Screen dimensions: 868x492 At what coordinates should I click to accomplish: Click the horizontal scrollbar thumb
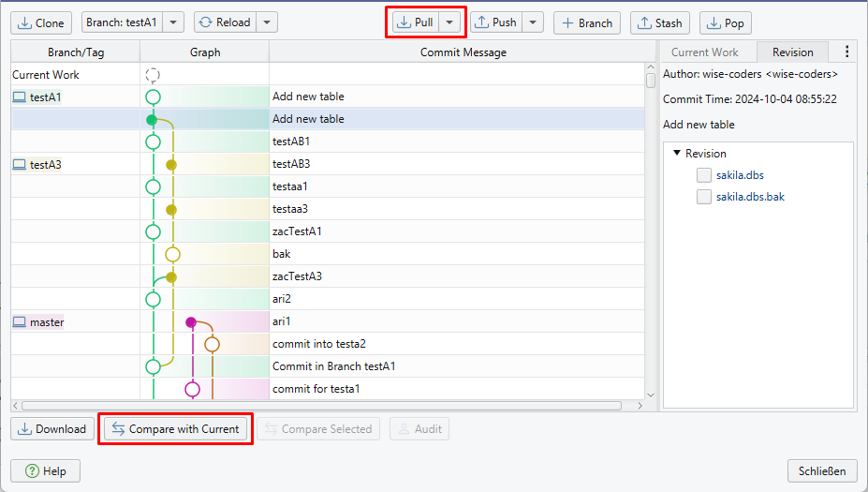coord(321,406)
